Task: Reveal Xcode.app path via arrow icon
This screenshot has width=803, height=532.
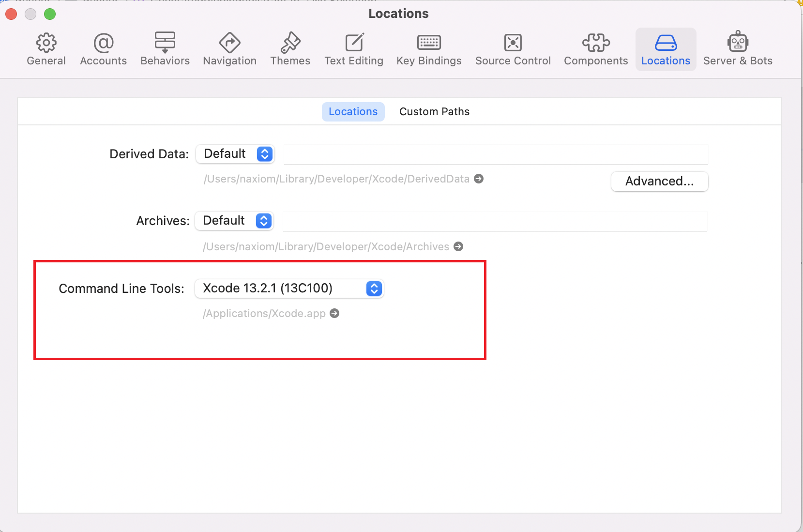Action: (334, 314)
